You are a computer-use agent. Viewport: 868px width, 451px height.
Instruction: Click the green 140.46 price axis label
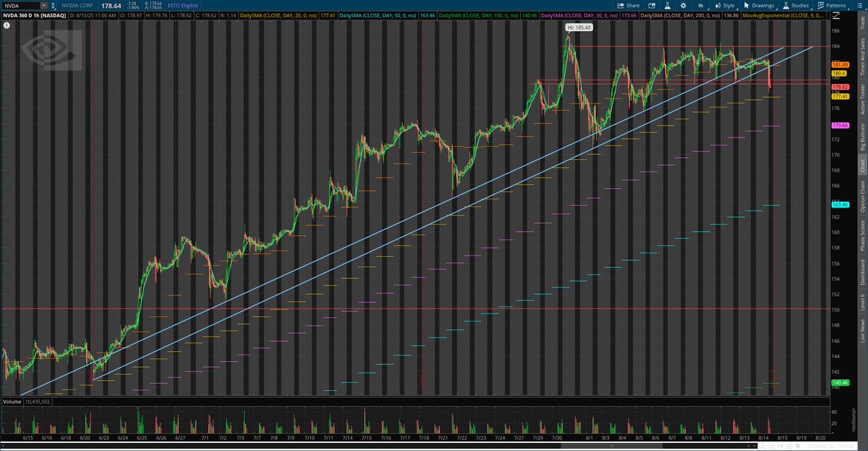point(840,382)
